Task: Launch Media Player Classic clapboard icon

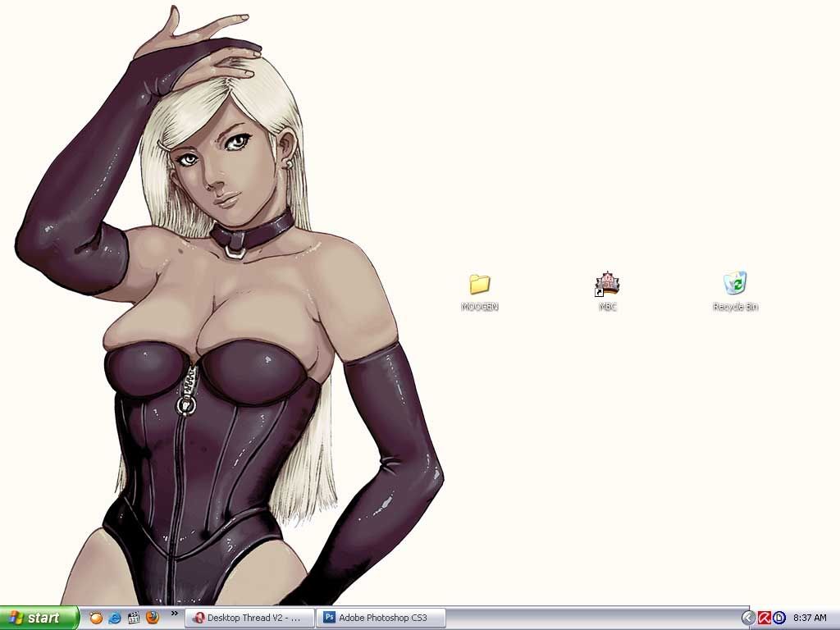Action: [x=134, y=618]
